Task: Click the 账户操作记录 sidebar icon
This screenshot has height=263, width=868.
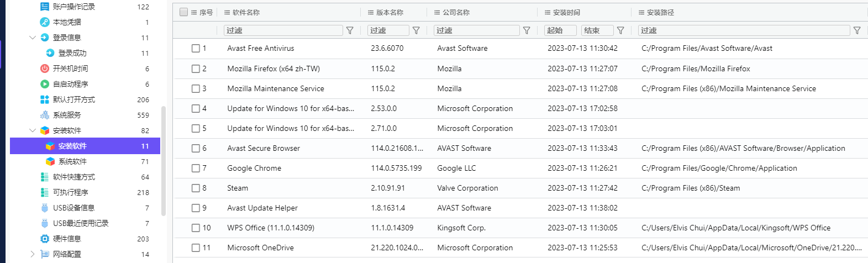Action: [x=45, y=7]
